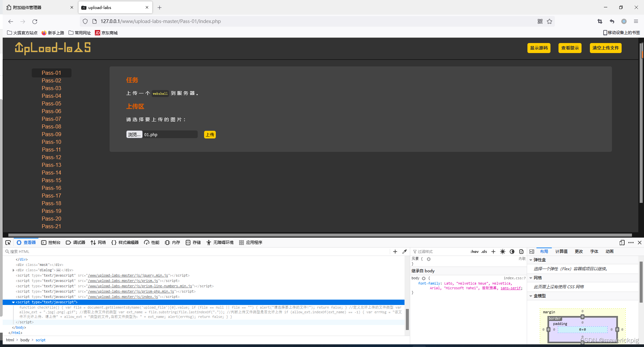Switch to the 附加组件管理器 tab
Image resolution: width=644 pixels, height=347 pixels.
pos(40,7)
